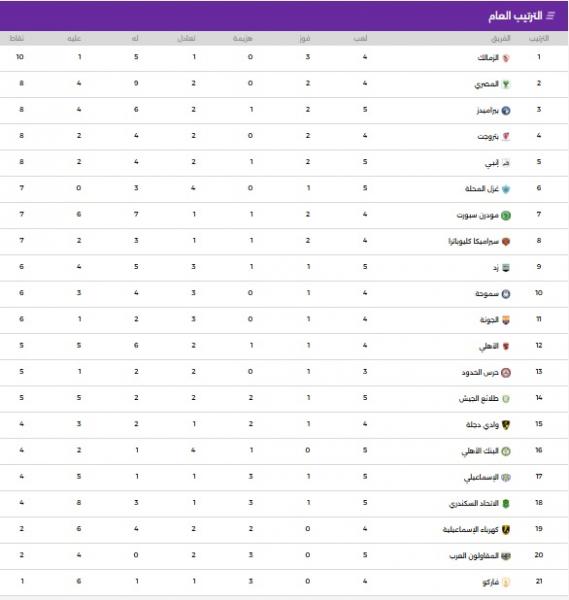
Task: Click the سيراميكا كليوباترا team name
Action: coord(474,241)
